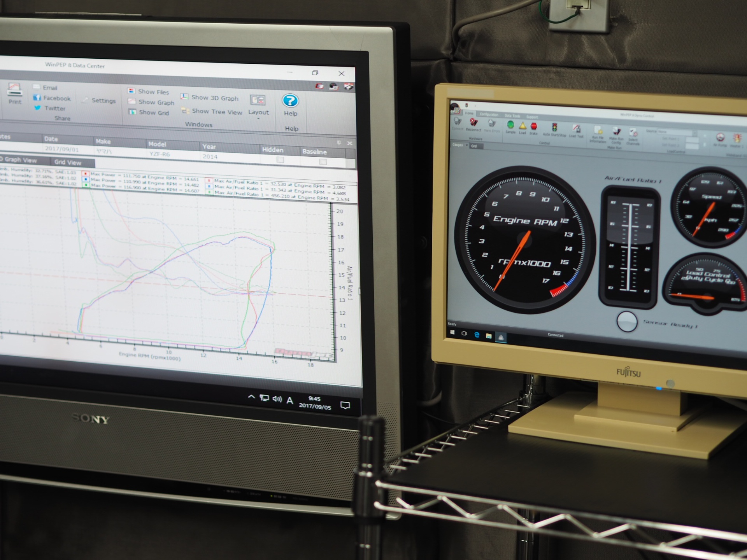This screenshot has height=560, width=747.
Task: Click the dyno gauge icon at Data Center top-right
Action: (x=334, y=87)
